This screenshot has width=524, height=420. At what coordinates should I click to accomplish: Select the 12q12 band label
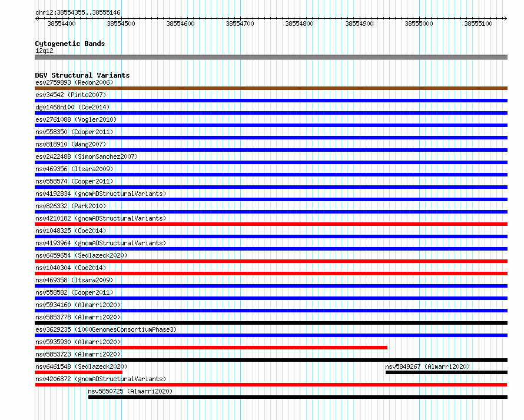[x=44, y=51]
